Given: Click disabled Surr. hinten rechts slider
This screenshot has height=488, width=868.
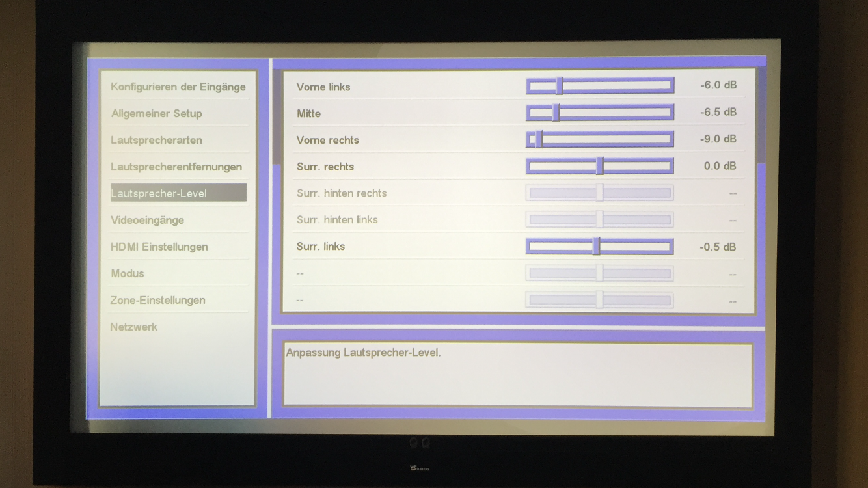Looking at the screenshot, I should (x=599, y=193).
